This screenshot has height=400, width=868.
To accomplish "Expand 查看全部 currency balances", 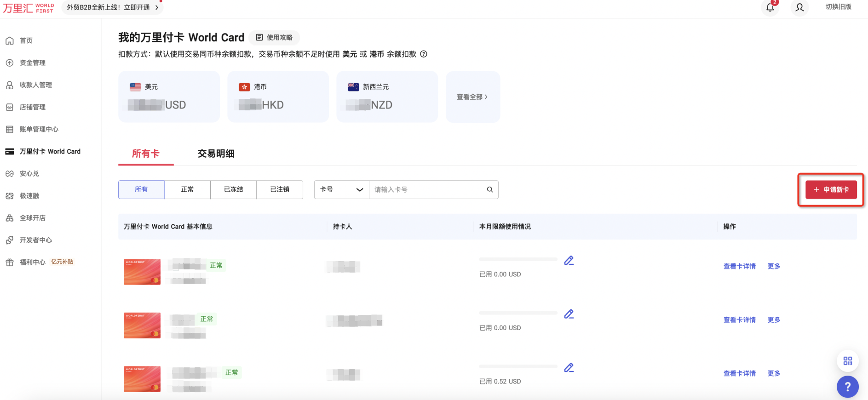I will 473,97.
